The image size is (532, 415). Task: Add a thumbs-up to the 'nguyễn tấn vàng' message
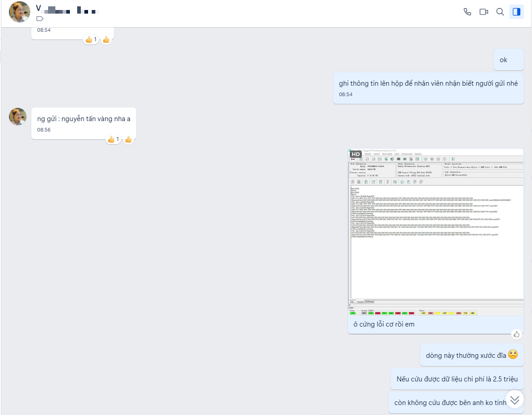(x=128, y=139)
